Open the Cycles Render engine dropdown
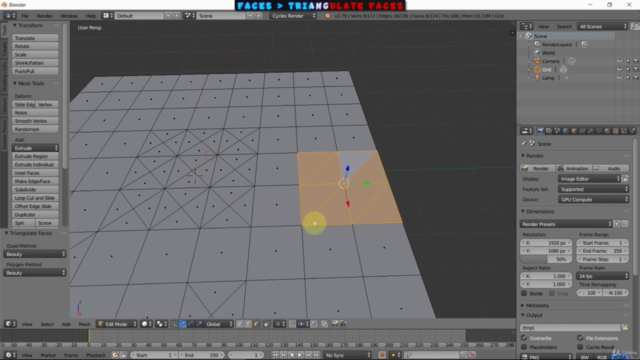 click(293, 16)
